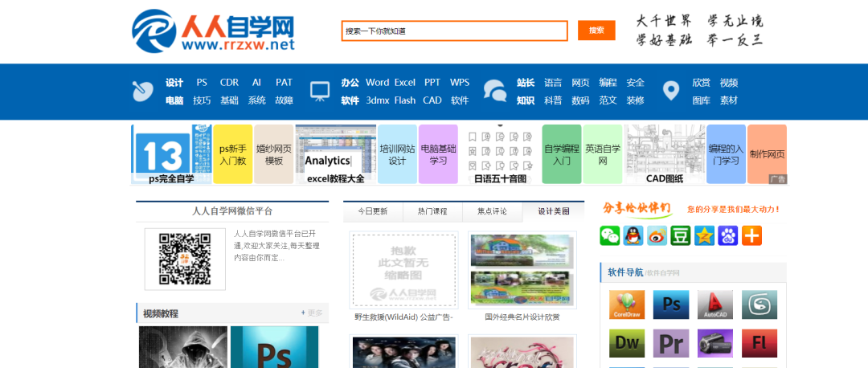This screenshot has height=368, width=868.
Task: Click the 广告 label on banner
Action: coord(778,178)
